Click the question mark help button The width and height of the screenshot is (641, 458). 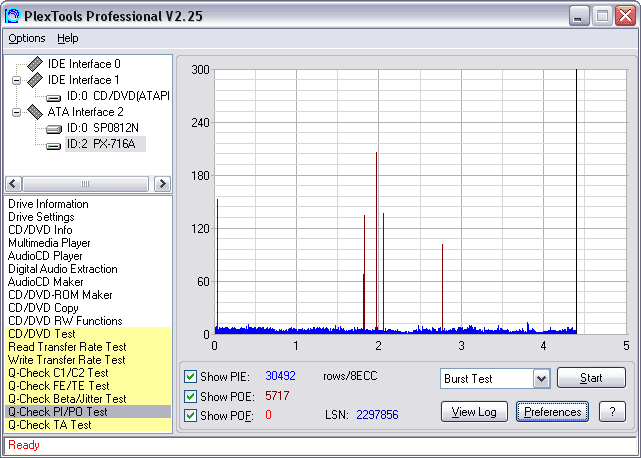[612, 412]
